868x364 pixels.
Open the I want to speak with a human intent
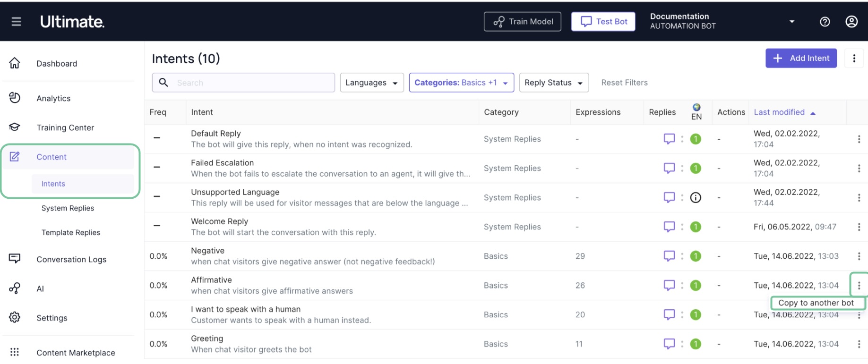pos(246,309)
